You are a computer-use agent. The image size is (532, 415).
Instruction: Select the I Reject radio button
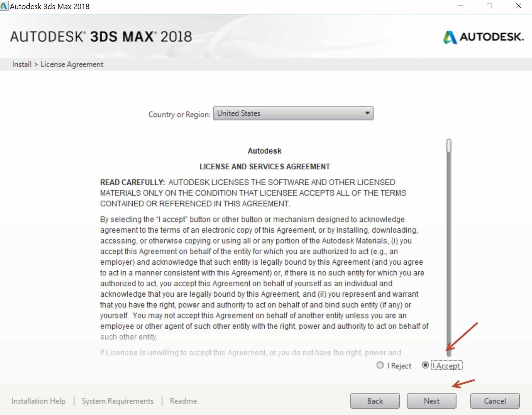tap(380, 365)
